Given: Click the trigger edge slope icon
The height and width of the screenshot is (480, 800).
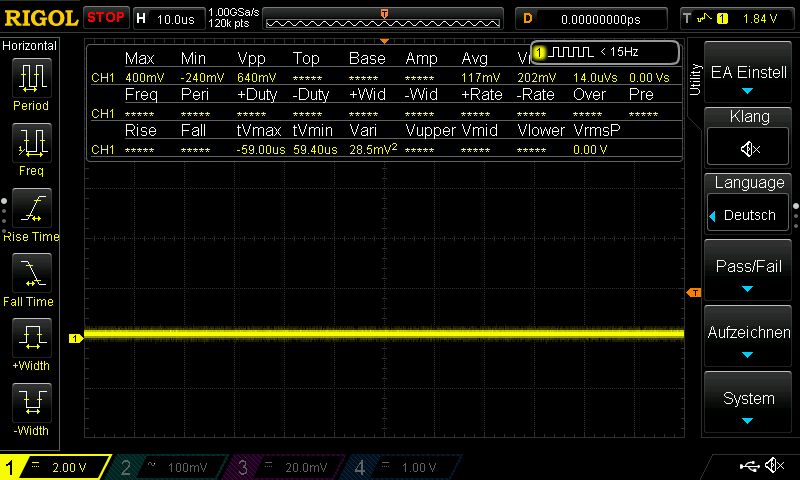Looking at the screenshot, I should [x=704, y=18].
